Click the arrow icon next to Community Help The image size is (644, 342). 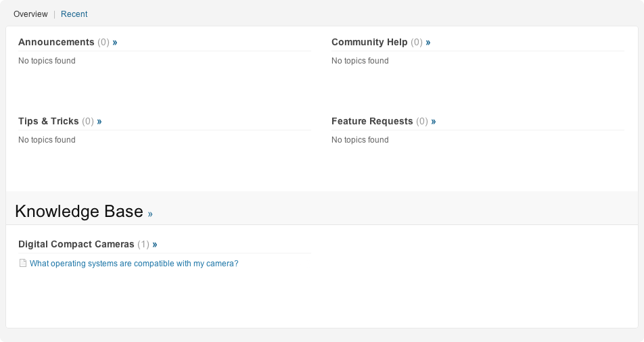pyautogui.click(x=428, y=42)
